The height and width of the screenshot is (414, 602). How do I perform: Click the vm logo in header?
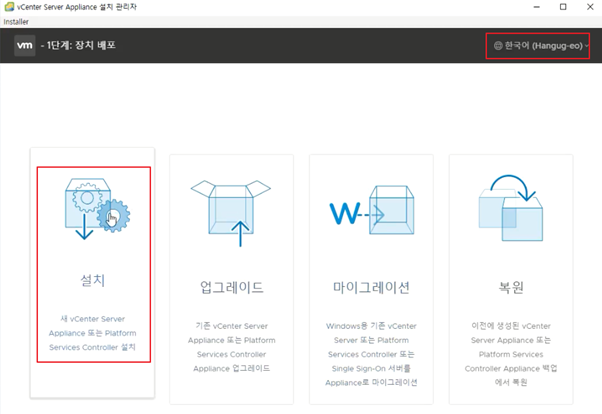click(25, 45)
